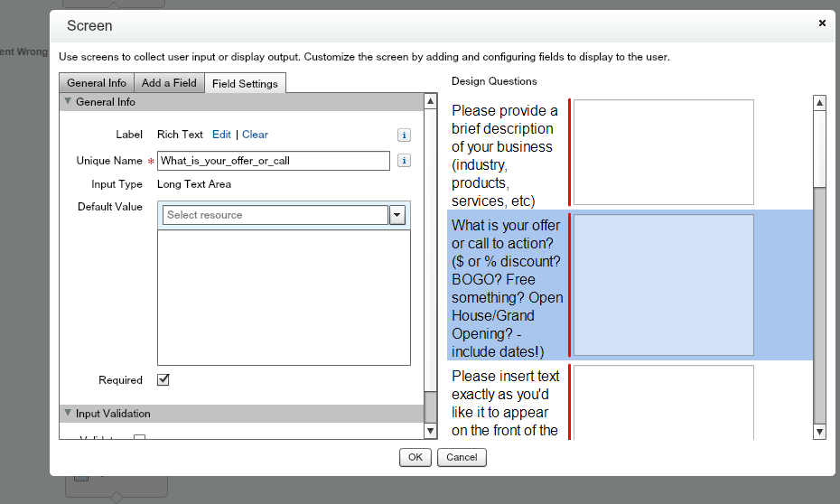
Task: Click the Edit link for Rich Text label
Action: pyautogui.click(x=221, y=135)
